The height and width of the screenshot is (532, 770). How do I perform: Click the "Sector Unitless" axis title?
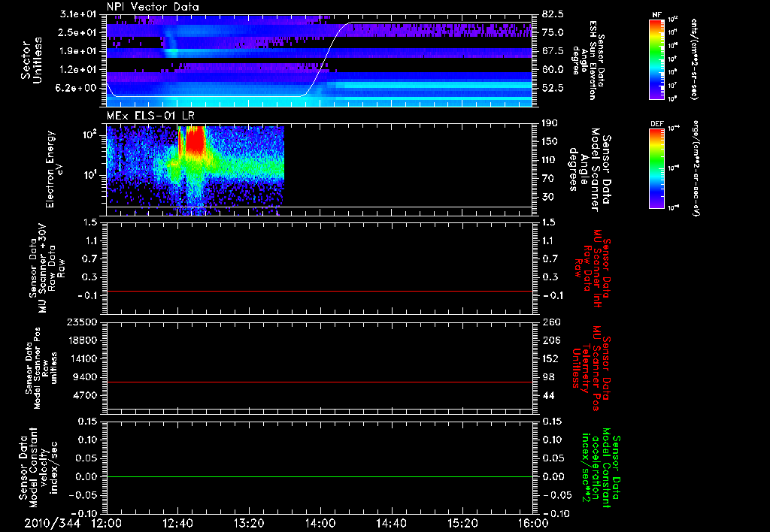[32, 60]
